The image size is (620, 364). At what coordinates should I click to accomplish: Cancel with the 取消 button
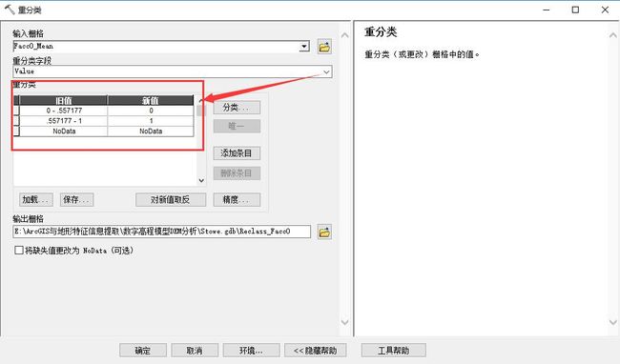[195, 350]
